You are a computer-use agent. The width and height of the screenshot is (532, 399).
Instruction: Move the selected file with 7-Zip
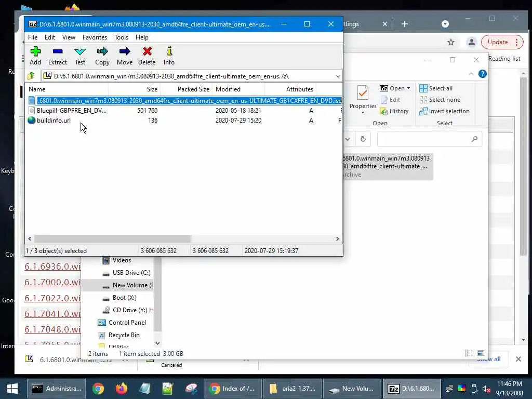pyautogui.click(x=125, y=56)
